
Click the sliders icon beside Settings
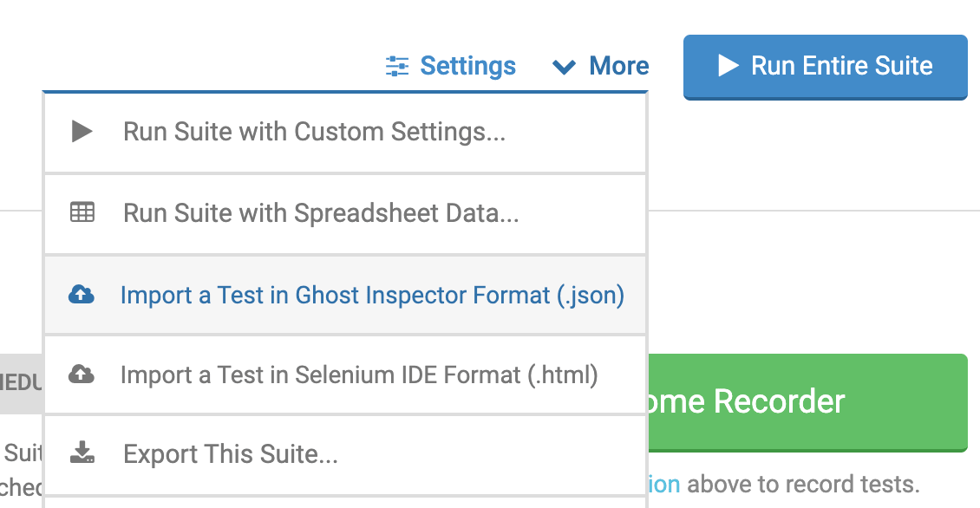pyautogui.click(x=397, y=66)
